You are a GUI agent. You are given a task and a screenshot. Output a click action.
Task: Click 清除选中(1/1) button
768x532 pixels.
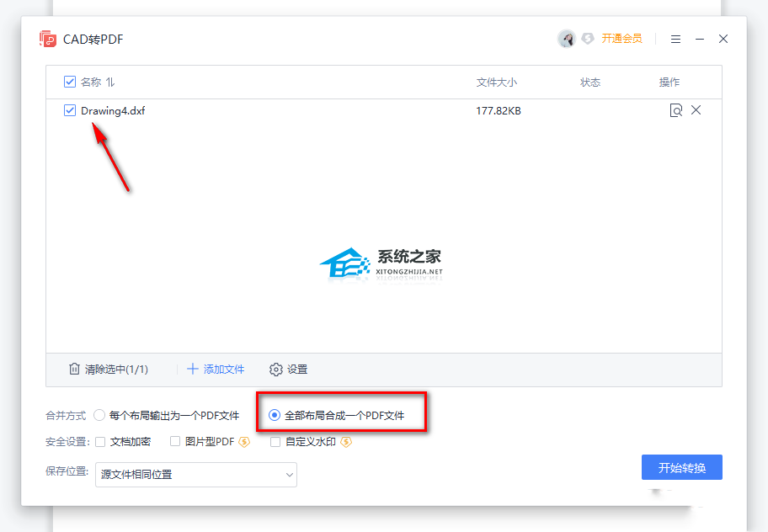pos(109,370)
